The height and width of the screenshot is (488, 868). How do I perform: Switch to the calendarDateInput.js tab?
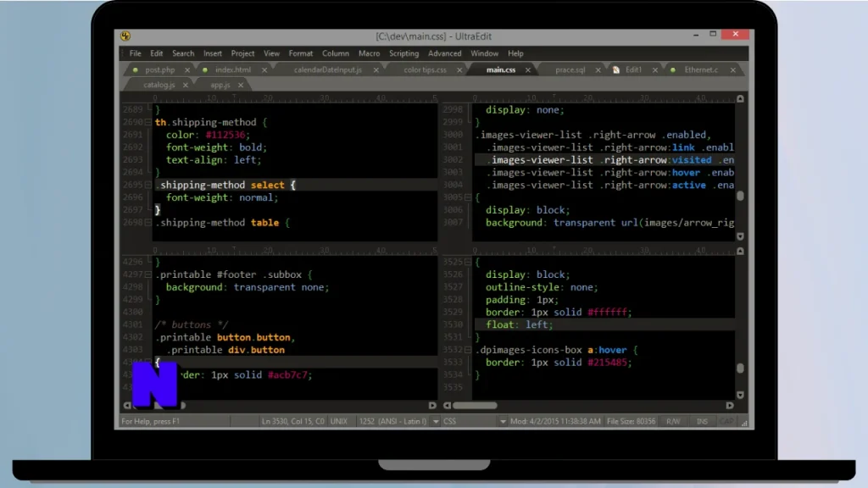point(328,70)
